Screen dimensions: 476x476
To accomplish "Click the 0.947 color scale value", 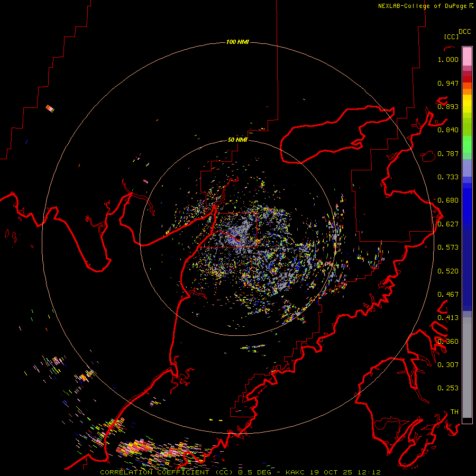I will click(448, 83).
